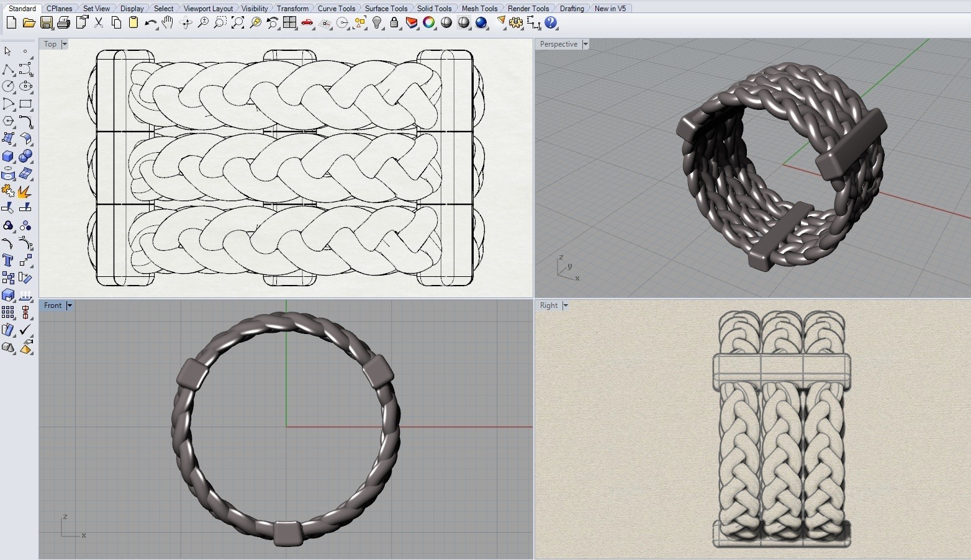The width and height of the screenshot is (971, 560).
Task: Switch to the Curve Tools tab
Action: [x=336, y=8]
